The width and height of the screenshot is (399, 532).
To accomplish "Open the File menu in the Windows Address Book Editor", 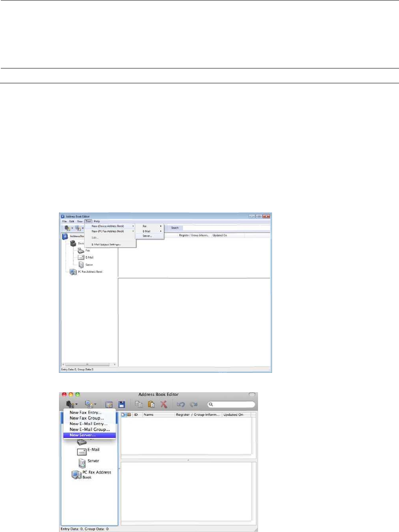I will click(64, 221).
